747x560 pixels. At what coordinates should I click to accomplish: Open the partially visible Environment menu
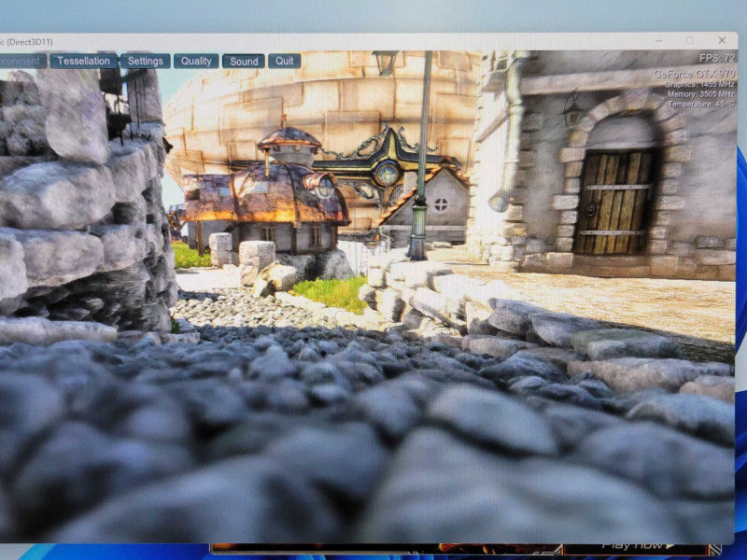tap(22, 61)
